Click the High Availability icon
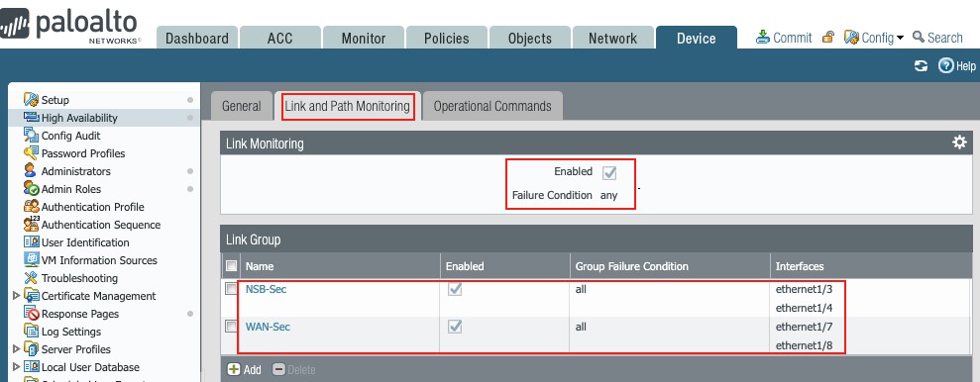The width and height of the screenshot is (980, 382). coord(31,117)
